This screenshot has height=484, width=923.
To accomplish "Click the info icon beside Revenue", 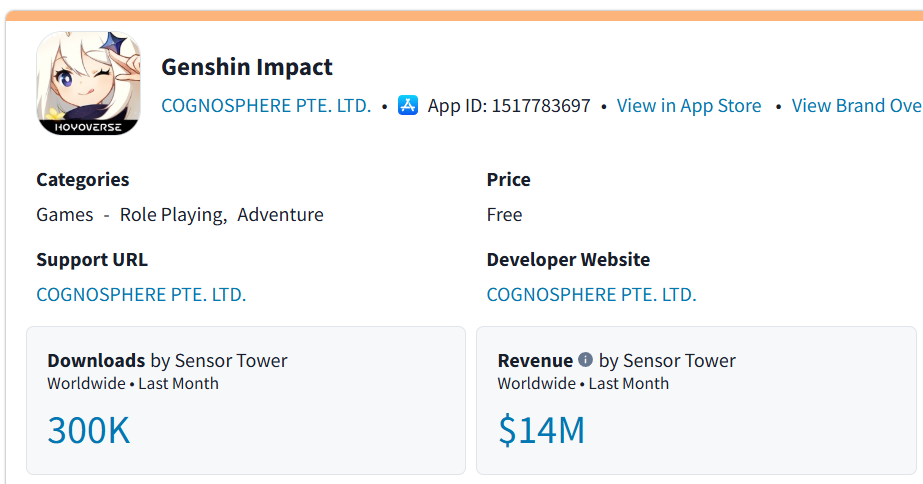I will click(x=585, y=360).
